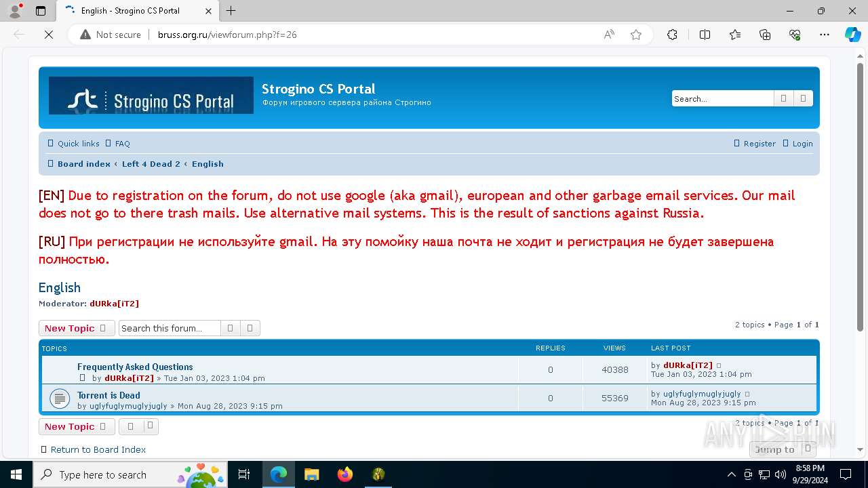Close the English - Strogino tab

coord(208,11)
